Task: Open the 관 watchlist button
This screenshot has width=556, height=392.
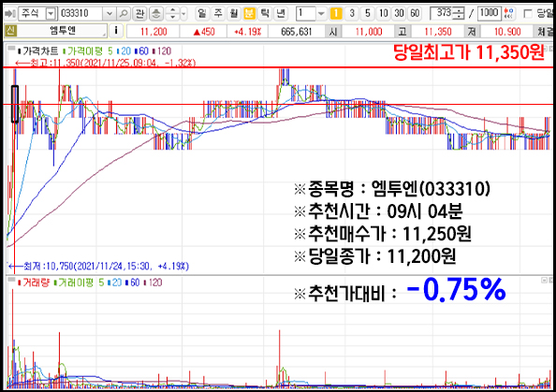Action: (x=139, y=14)
